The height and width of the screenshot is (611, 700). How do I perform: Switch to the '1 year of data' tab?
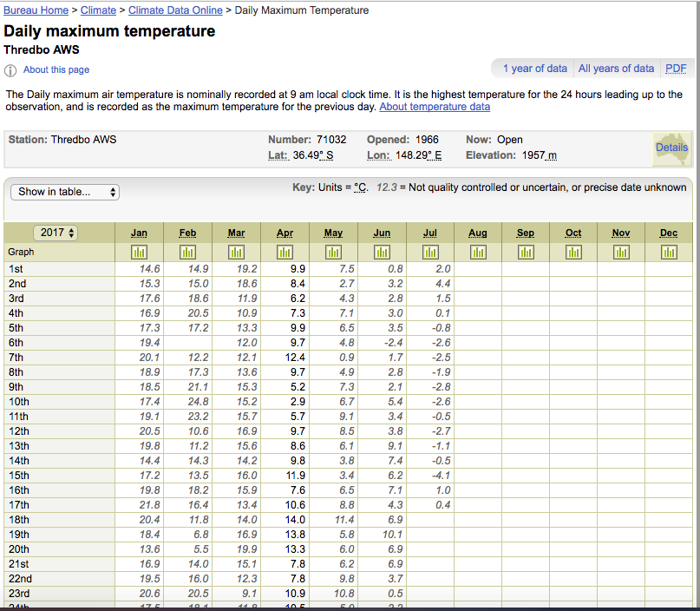coord(534,69)
